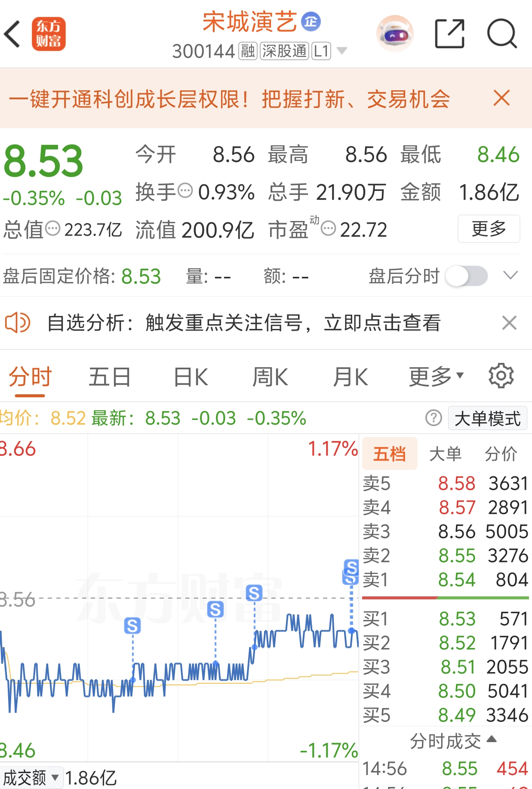This screenshot has height=789, width=532.
Task: Tap the first S marker near chart left
Action: [132, 626]
